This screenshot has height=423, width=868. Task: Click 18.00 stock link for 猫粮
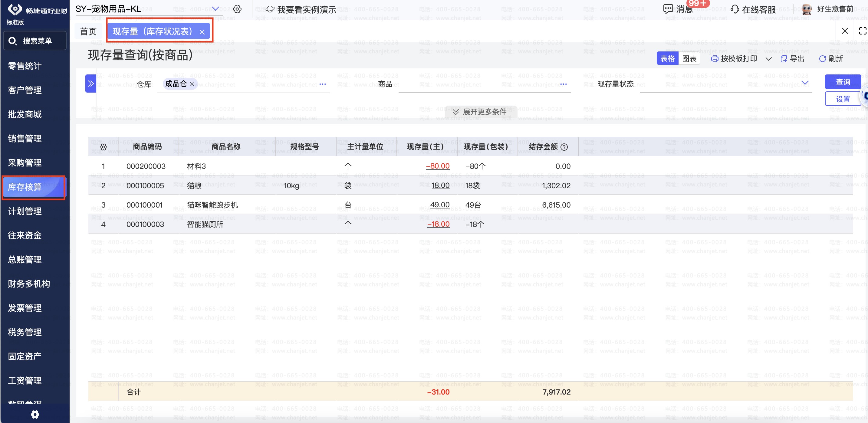click(x=440, y=185)
